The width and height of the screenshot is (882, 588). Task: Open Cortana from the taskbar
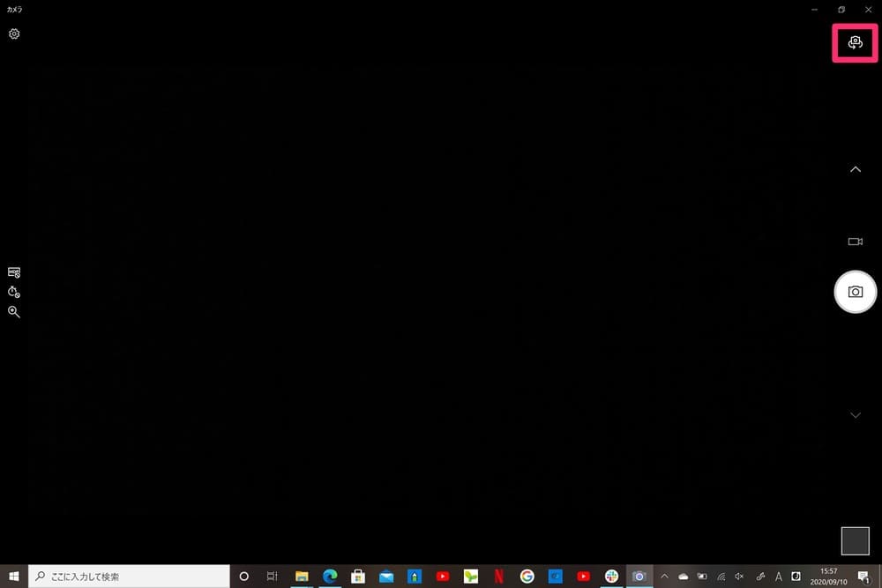244,577
